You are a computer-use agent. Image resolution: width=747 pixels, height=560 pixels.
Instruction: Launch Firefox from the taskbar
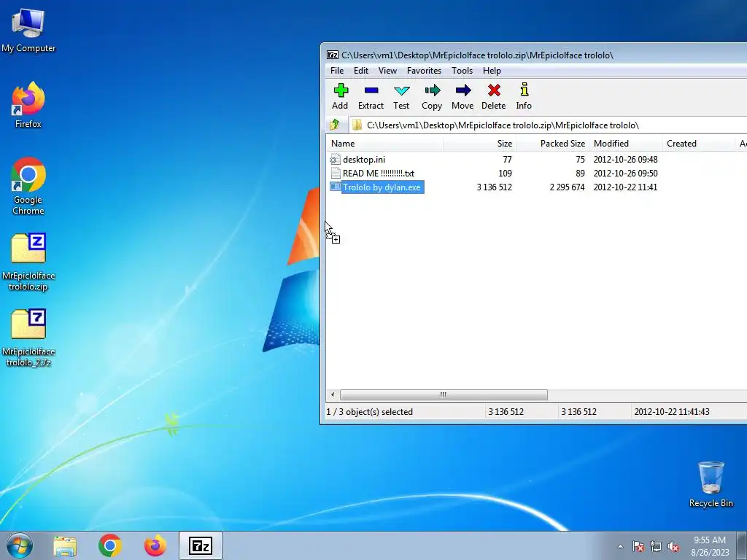coord(155,545)
